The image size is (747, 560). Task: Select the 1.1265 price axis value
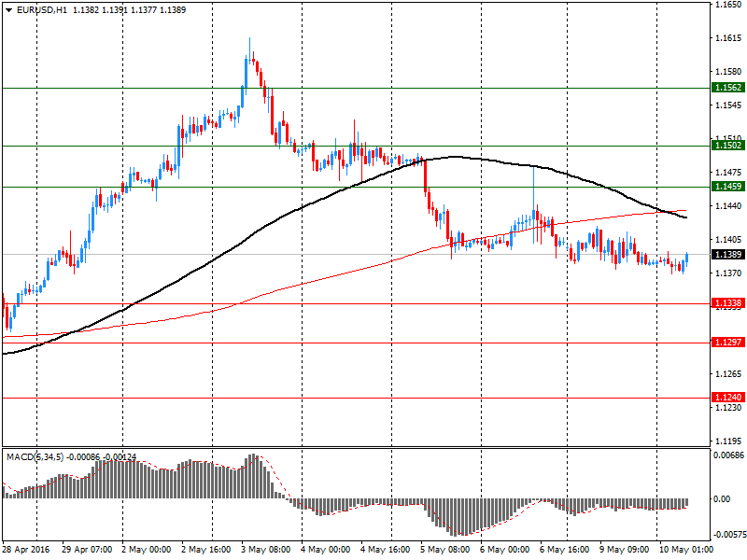pyautogui.click(x=728, y=374)
